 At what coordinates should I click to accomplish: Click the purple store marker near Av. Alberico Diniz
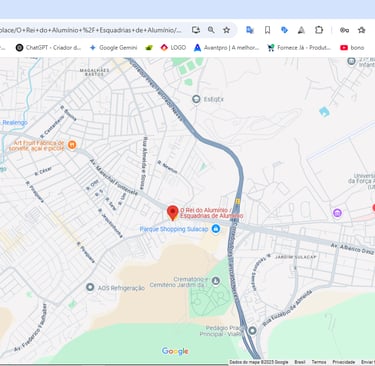point(337,213)
